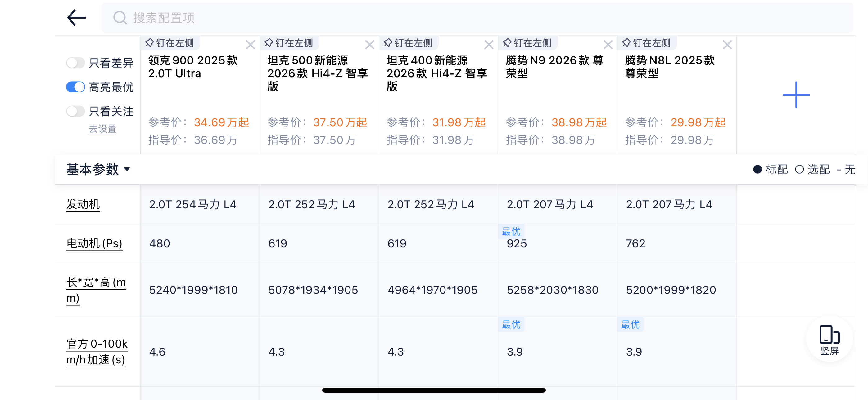Screen dimensions: 868x400
Task: Tap the back arrow icon
Action: (x=76, y=18)
